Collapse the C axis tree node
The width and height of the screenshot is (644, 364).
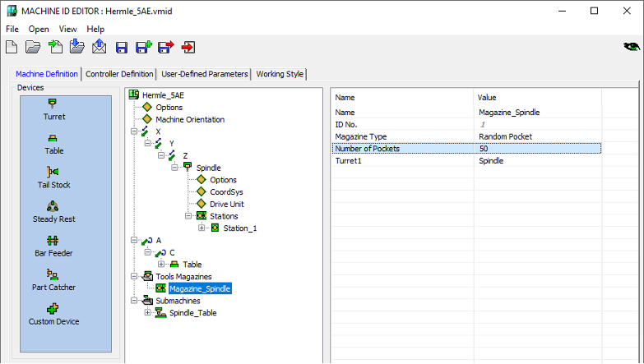tap(147, 252)
